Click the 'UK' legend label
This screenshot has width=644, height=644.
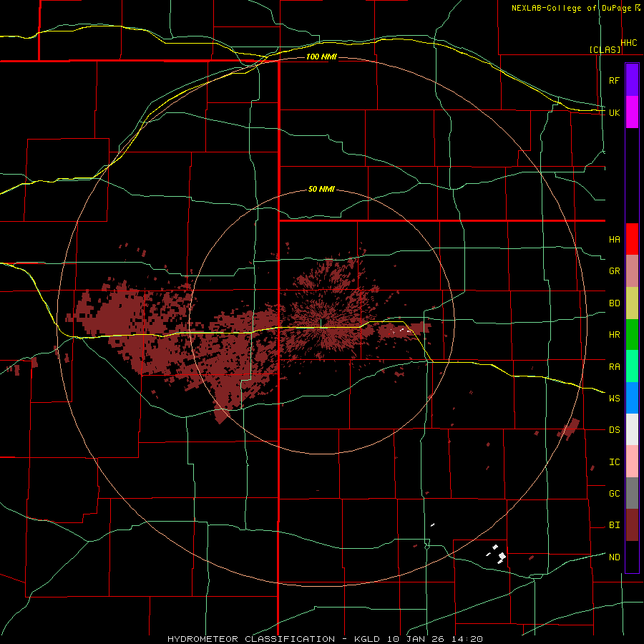614,112
